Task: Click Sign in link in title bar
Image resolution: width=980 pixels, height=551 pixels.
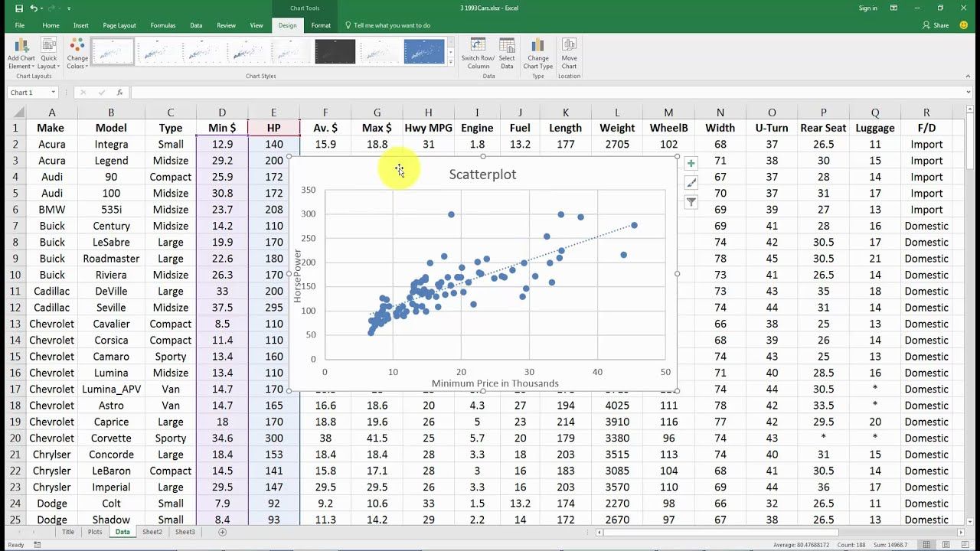Action: (867, 8)
